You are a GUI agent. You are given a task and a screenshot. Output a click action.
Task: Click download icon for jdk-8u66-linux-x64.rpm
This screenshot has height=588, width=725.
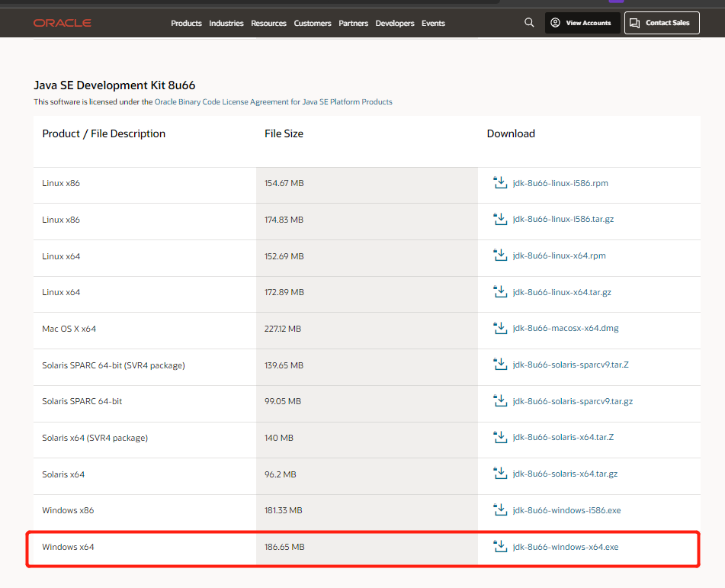tap(500, 255)
